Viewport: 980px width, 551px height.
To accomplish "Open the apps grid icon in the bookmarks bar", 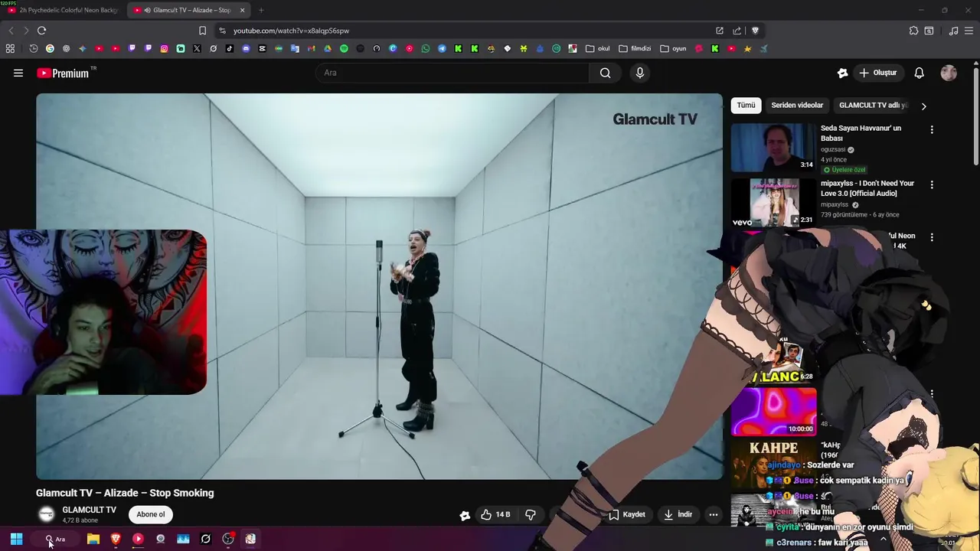I will (10, 48).
